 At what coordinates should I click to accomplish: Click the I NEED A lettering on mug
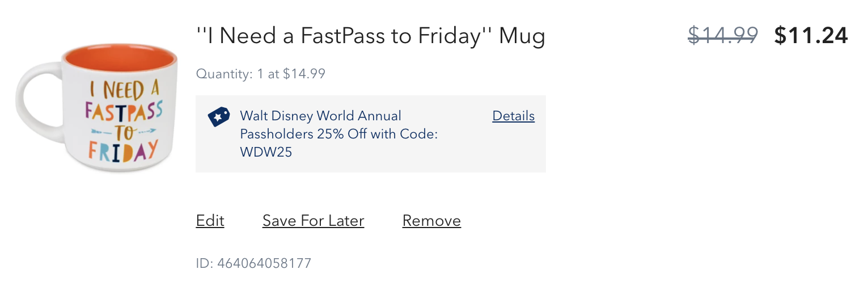tap(124, 91)
